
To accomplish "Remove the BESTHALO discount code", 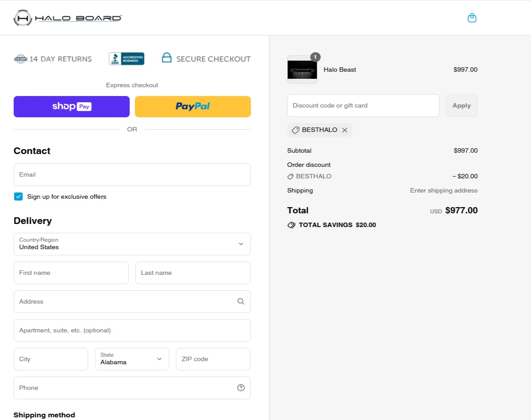I will (345, 130).
